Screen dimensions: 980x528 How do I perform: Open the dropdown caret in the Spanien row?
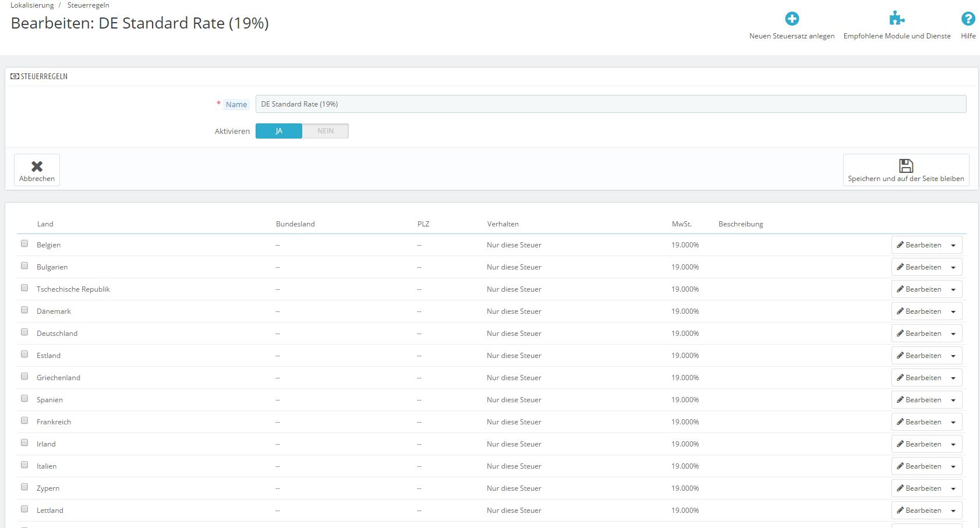point(953,400)
